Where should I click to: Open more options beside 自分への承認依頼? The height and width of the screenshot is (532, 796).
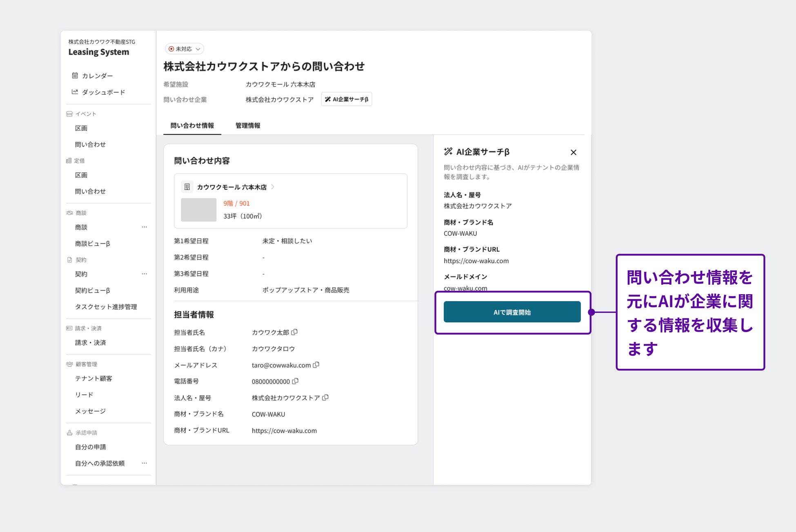point(144,463)
